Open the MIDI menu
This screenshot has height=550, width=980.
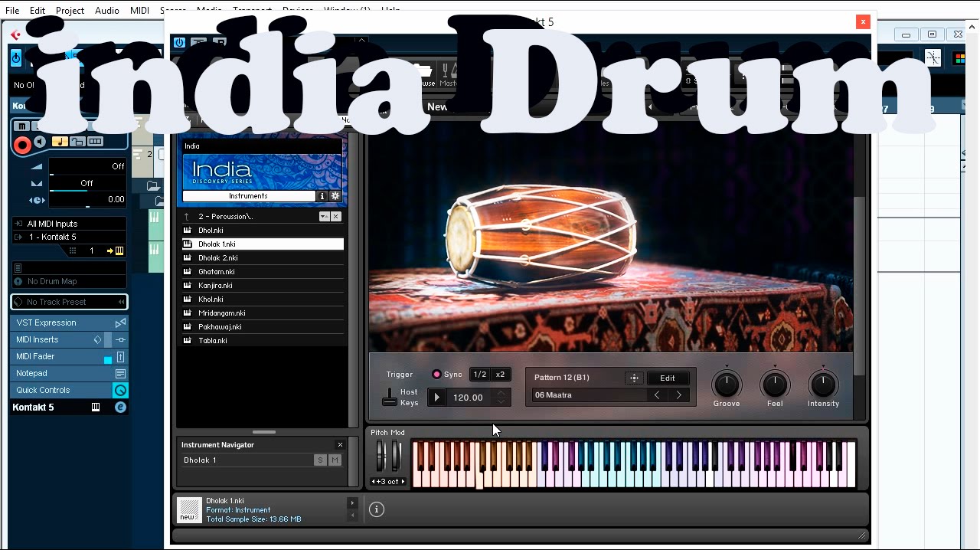[x=139, y=11]
